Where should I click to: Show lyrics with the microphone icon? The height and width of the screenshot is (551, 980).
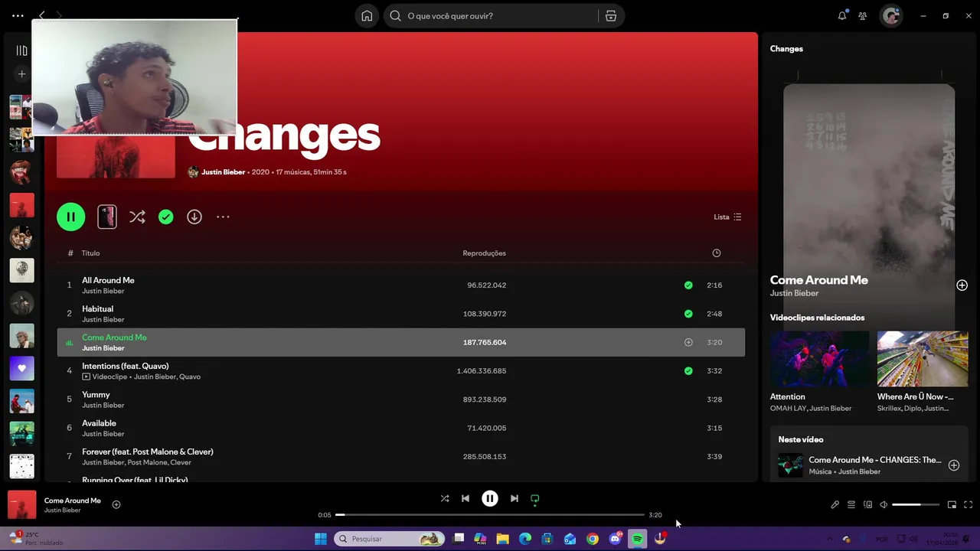[835, 505]
